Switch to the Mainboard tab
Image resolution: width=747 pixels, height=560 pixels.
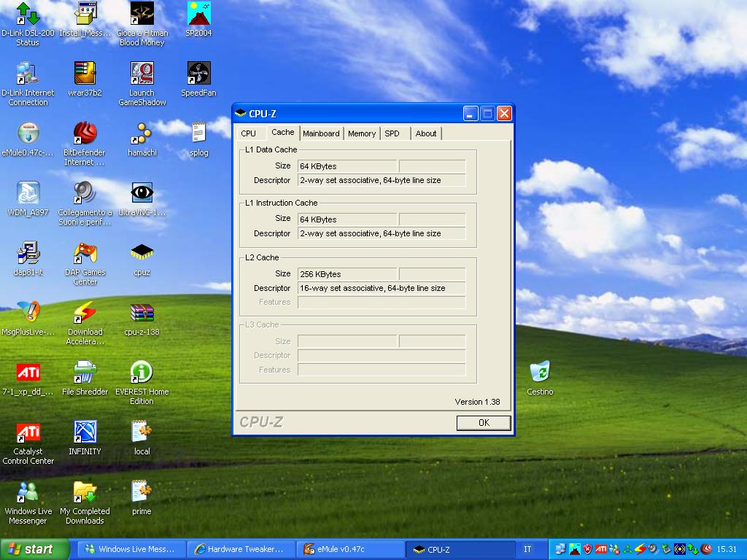(321, 133)
